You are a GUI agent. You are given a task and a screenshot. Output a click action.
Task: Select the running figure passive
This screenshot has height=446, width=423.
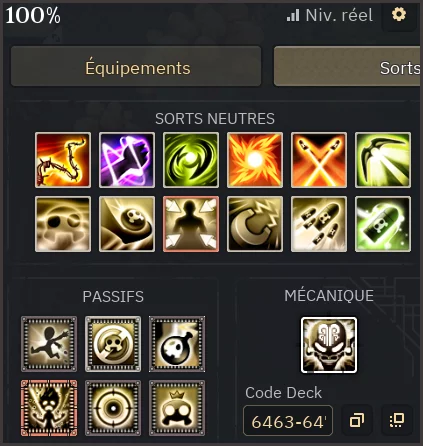click(49, 344)
